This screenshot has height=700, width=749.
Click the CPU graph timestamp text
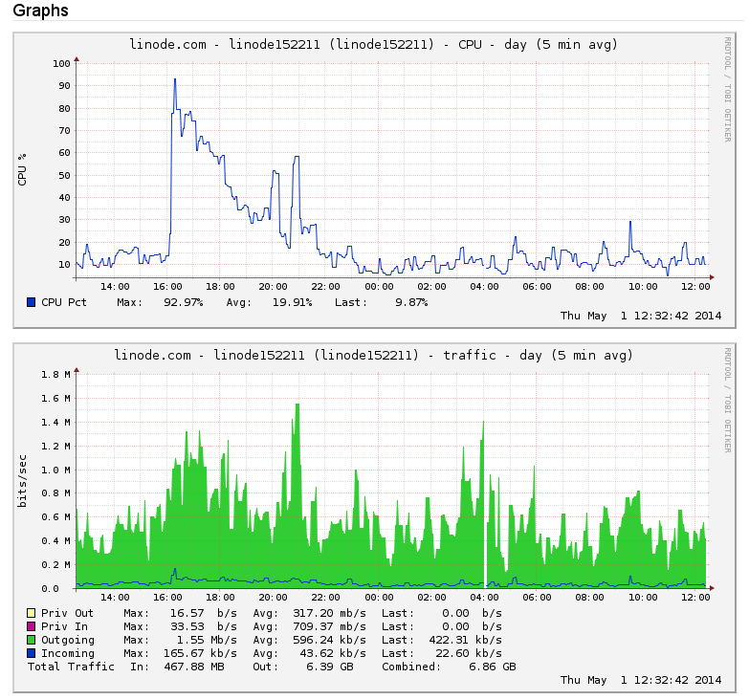(x=641, y=316)
